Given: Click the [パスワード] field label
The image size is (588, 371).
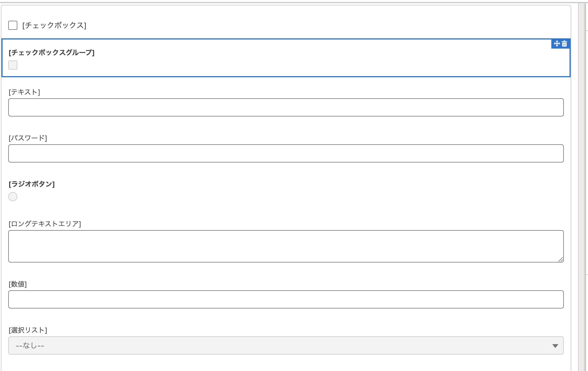Looking at the screenshot, I should 28,138.
